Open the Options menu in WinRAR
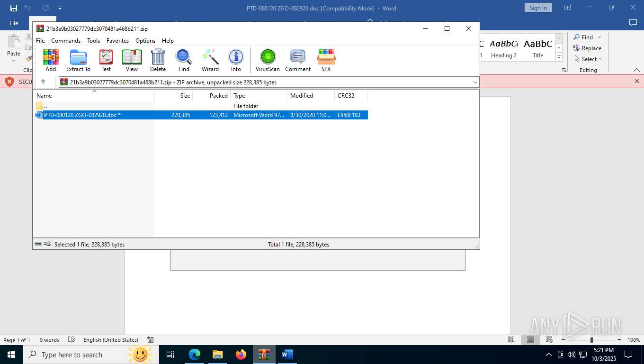 point(145,41)
